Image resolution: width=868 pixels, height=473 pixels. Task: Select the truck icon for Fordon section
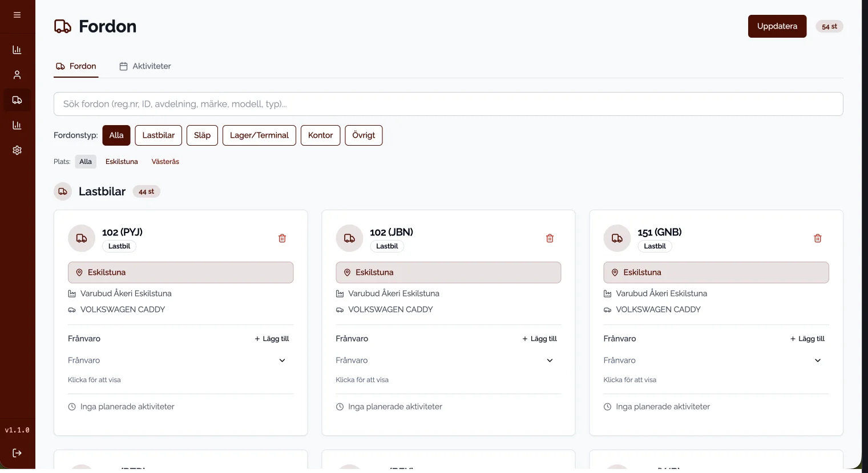17,100
